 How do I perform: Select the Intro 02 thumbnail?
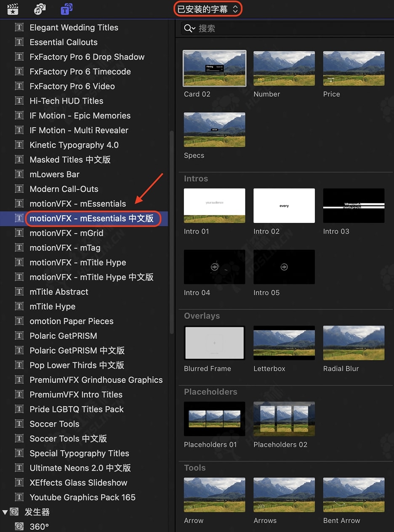click(x=284, y=206)
